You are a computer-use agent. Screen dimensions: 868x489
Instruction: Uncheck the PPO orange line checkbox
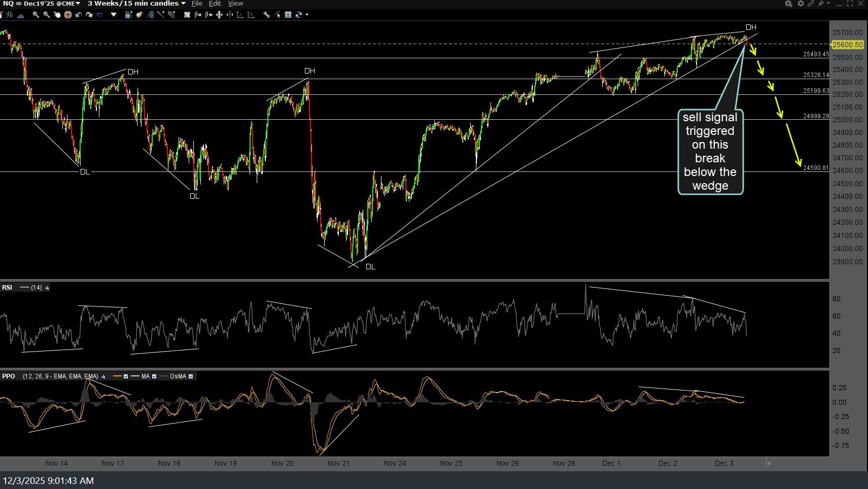coord(126,376)
